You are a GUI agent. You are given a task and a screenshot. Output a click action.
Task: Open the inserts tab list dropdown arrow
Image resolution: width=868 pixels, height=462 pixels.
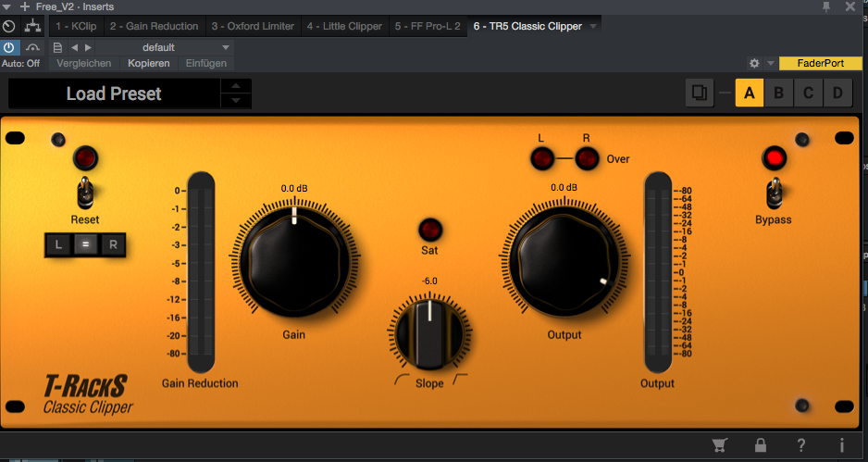click(593, 26)
